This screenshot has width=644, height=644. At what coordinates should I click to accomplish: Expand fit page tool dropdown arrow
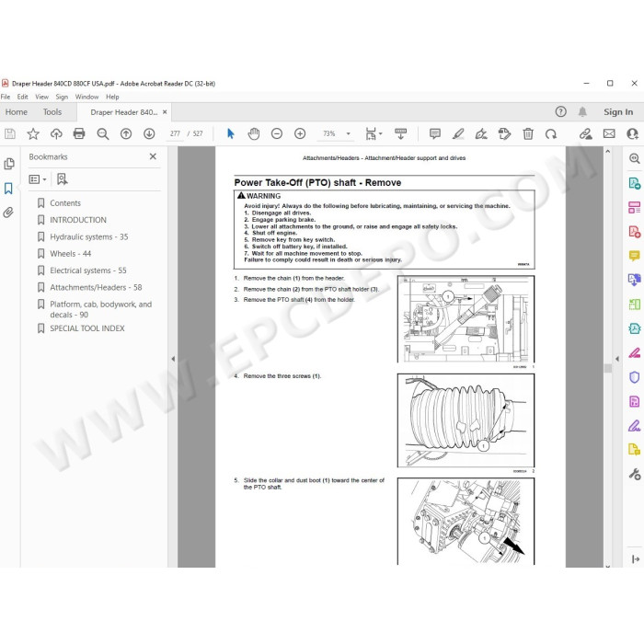(x=380, y=134)
